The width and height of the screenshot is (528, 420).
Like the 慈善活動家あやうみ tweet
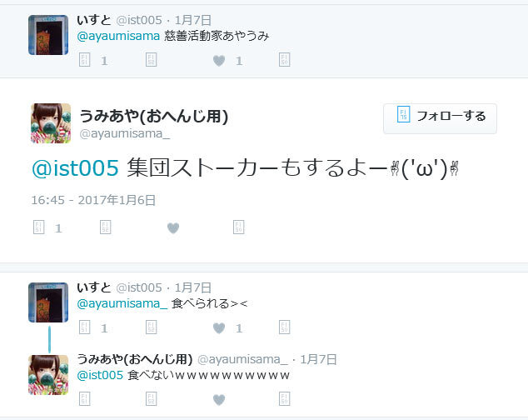point(219,61)
